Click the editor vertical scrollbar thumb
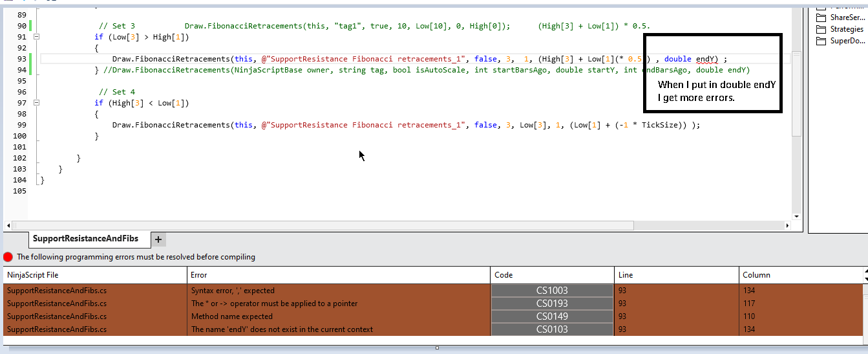The image size is (868, 354). pos(796,94)
